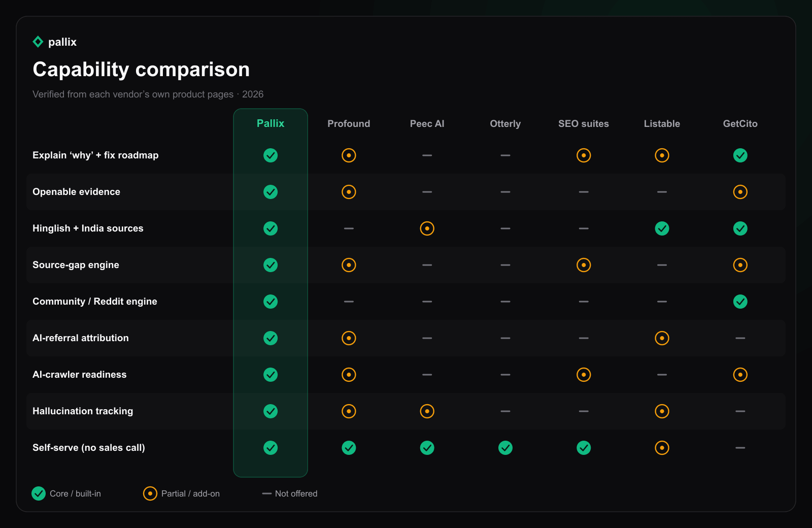The width and height of the screenshot is (812, 528).
Task: Click Listable partial icon in Explain 'why' row
Action: pos(662,155)
